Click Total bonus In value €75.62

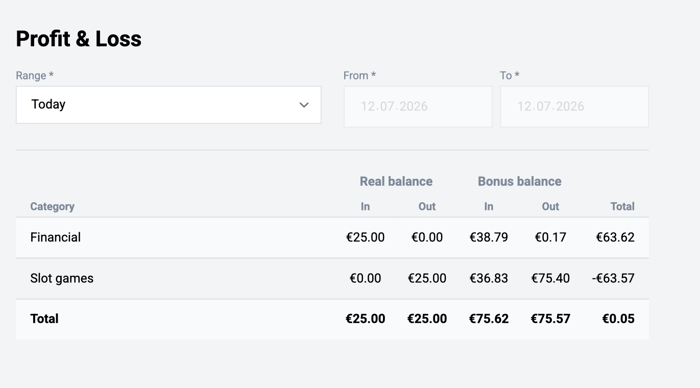489,319
